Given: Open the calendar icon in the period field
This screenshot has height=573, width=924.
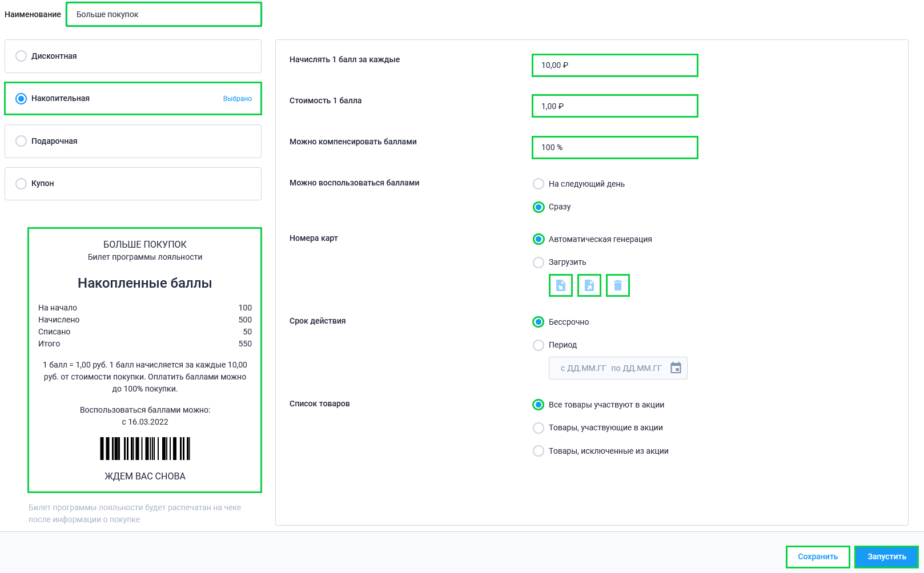Looking at the screenshot, I should (x=676, y=368).
